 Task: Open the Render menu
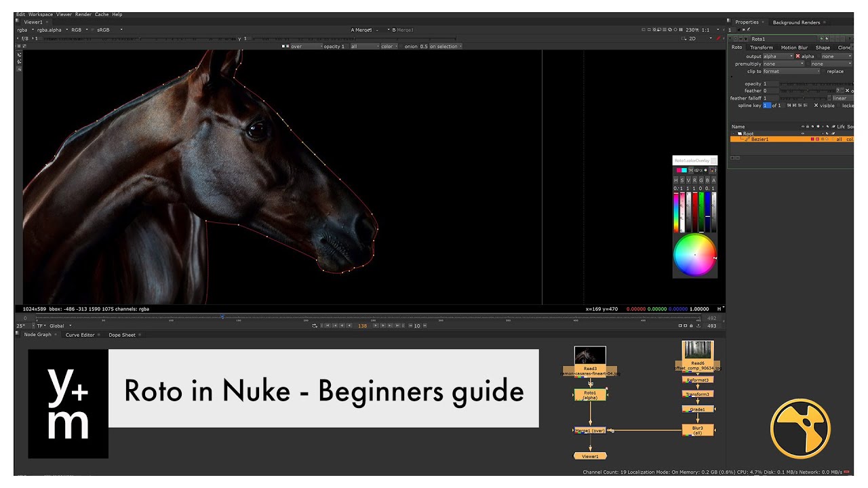tap(83, 14)
